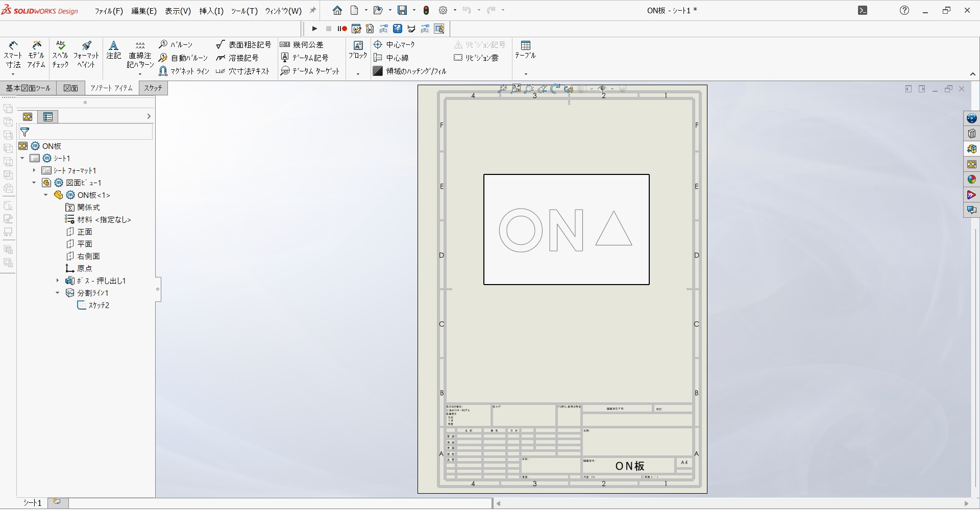
Task: Choose the 直線注記パターン tool
Action: [x=140, y=54]
